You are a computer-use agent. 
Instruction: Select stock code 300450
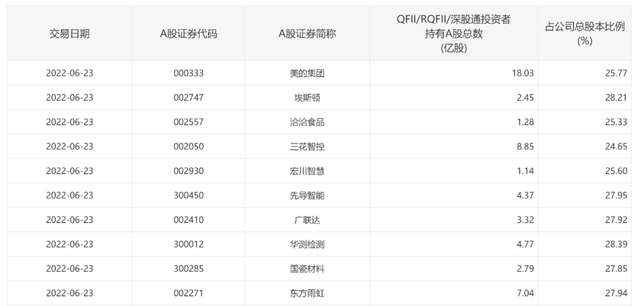click(188, 196)
